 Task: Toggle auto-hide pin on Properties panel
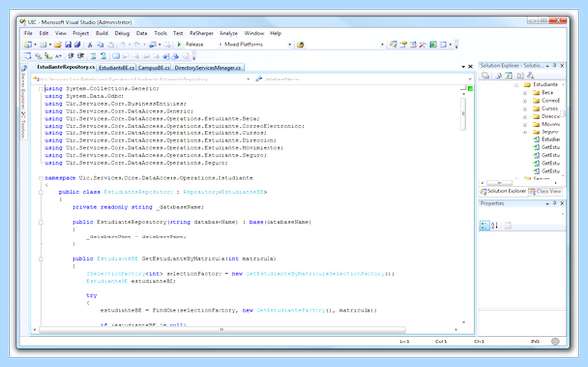(555, 203)
